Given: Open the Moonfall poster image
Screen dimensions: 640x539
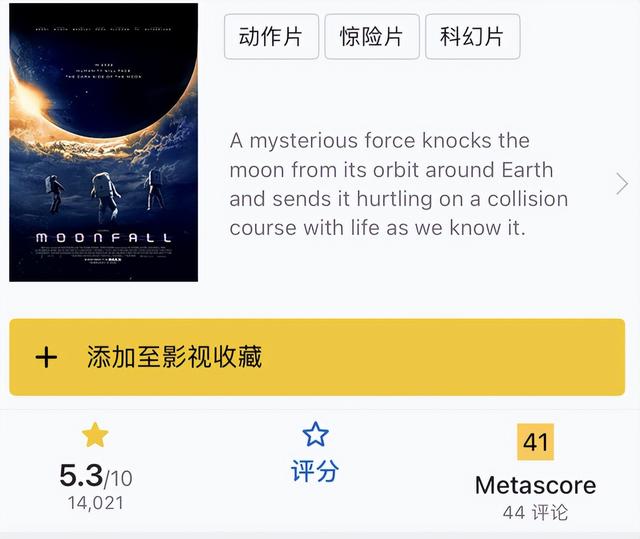Looking at the screenshot, I should pyautogui.click(x=104, y=142).
